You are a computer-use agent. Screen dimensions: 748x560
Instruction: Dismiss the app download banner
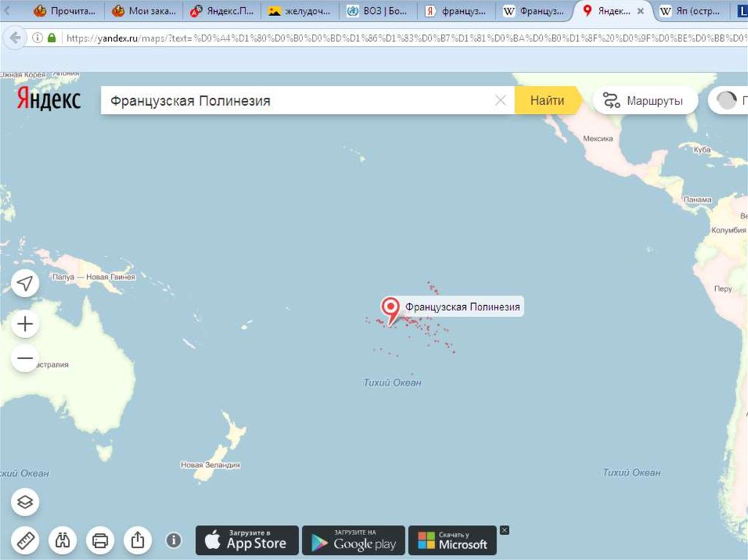click(x=504, y=530)
